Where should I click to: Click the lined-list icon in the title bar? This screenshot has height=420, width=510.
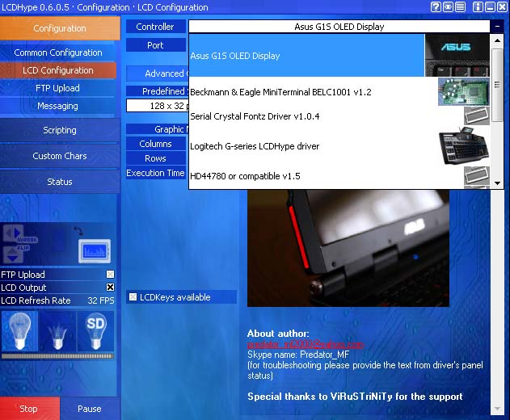[460, 6]
